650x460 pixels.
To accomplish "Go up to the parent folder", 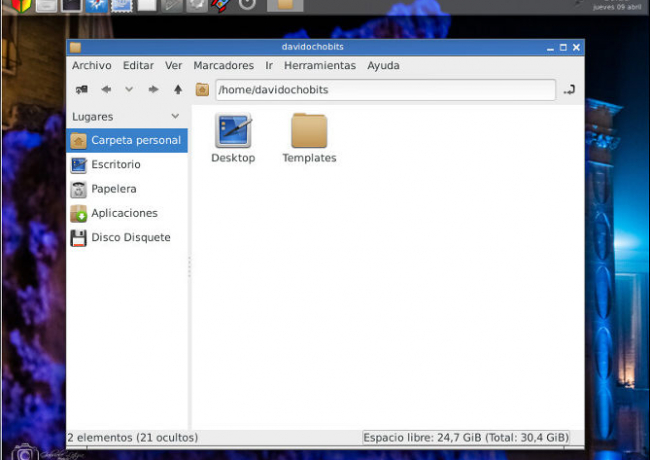I will pos(178,90).
